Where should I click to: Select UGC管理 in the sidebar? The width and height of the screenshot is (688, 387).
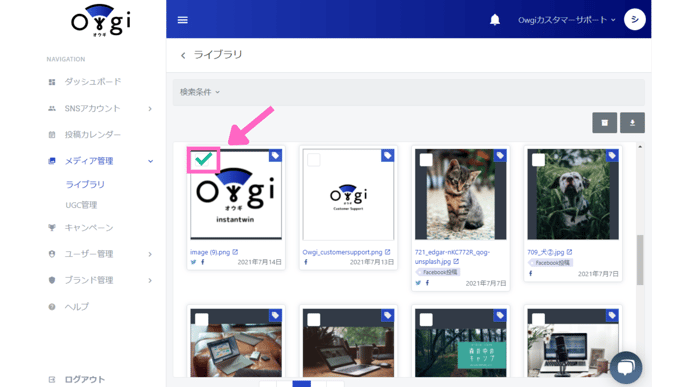tap(81, 205)
